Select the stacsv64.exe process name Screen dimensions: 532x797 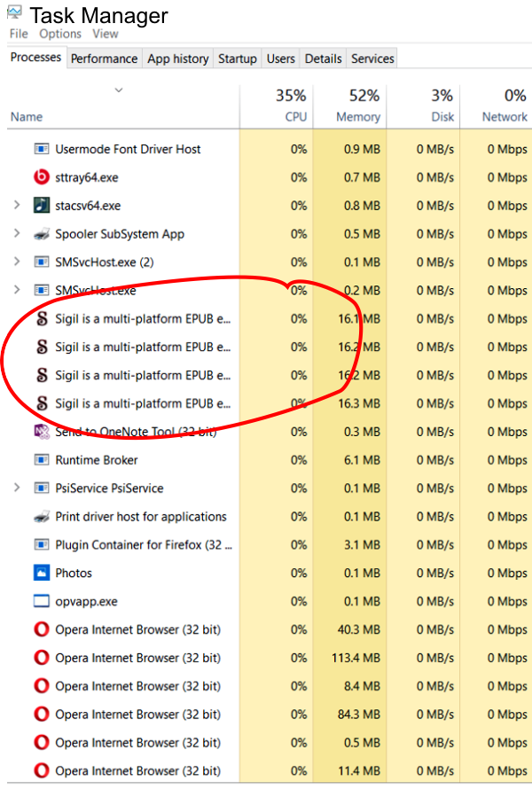(x=88, y=206)
